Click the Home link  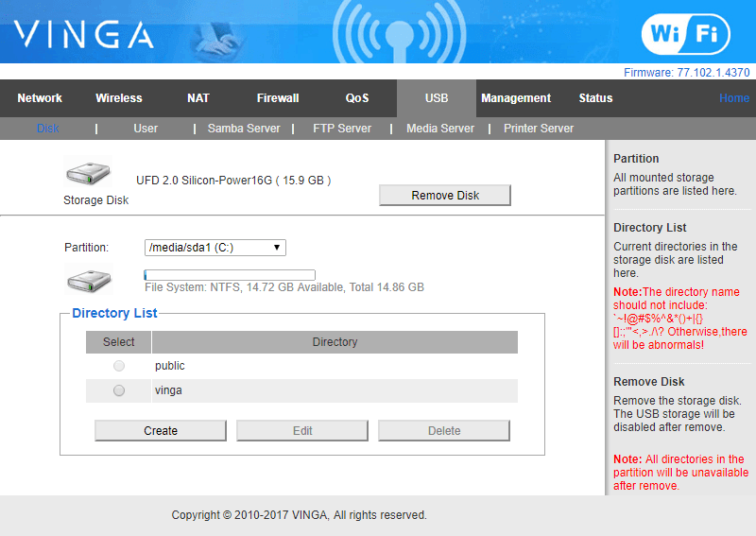click(x=733, y=98)
